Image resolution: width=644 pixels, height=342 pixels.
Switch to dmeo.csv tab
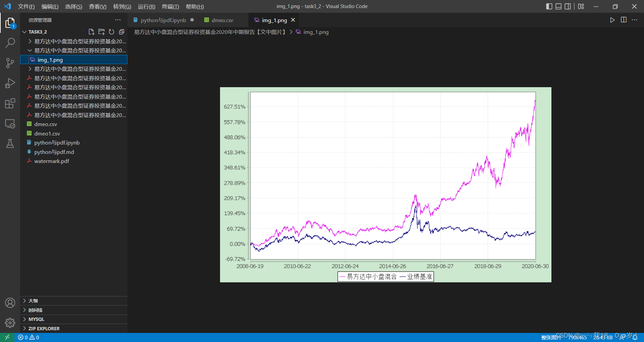click(x=222, y=20)
